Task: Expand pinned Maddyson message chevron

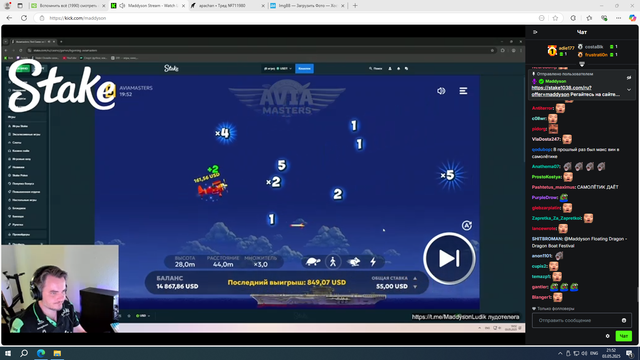Action: (x=629, y=89)
